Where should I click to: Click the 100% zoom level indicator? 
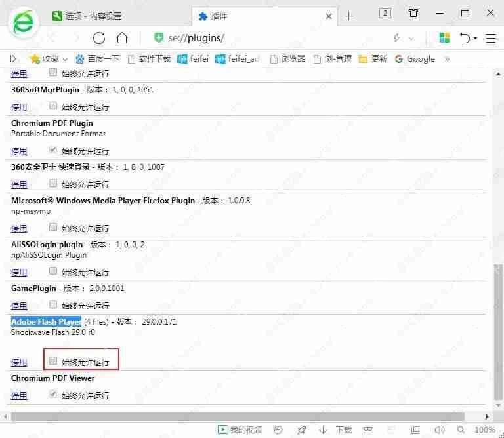(484, 429)
